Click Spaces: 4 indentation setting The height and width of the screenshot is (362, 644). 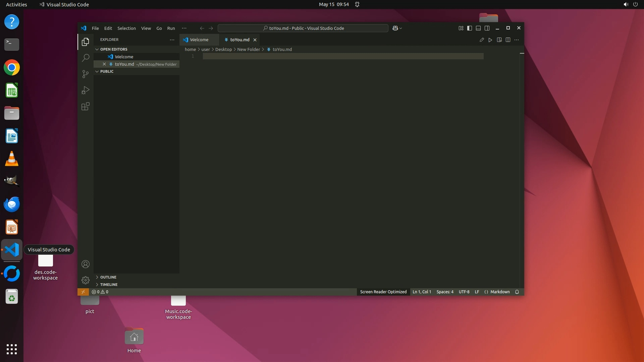click(x=445, y=292)
